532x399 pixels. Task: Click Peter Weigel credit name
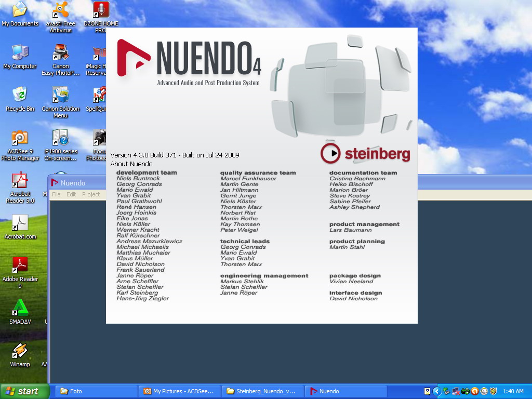tap(239, 230)
